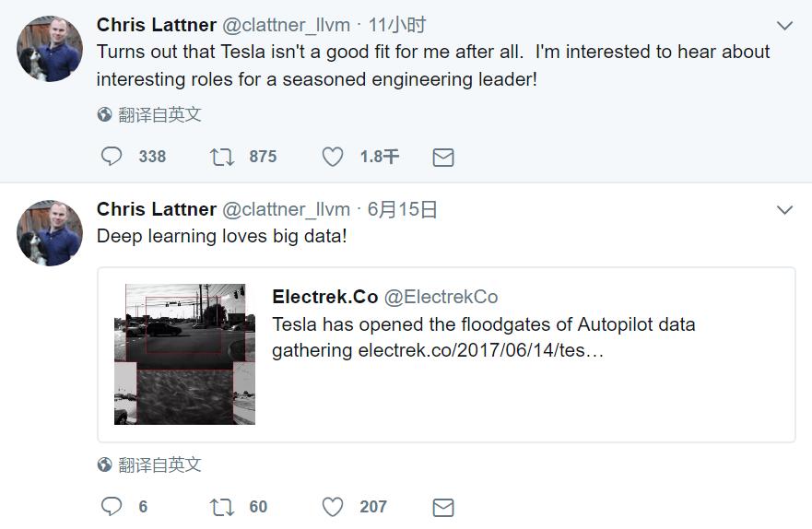Viewport: 812px width, 529px height.
Task: Open Chris Lattner profile name in first tweet
Action: (157, 25)
